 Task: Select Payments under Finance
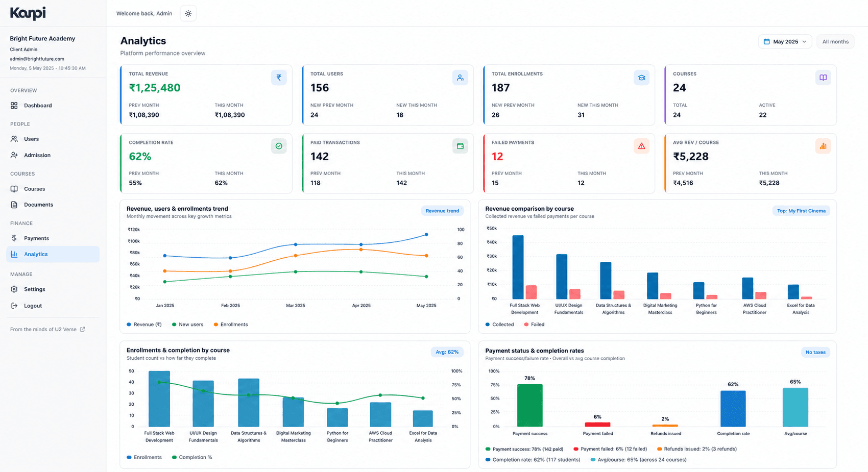tap(53, 238)
